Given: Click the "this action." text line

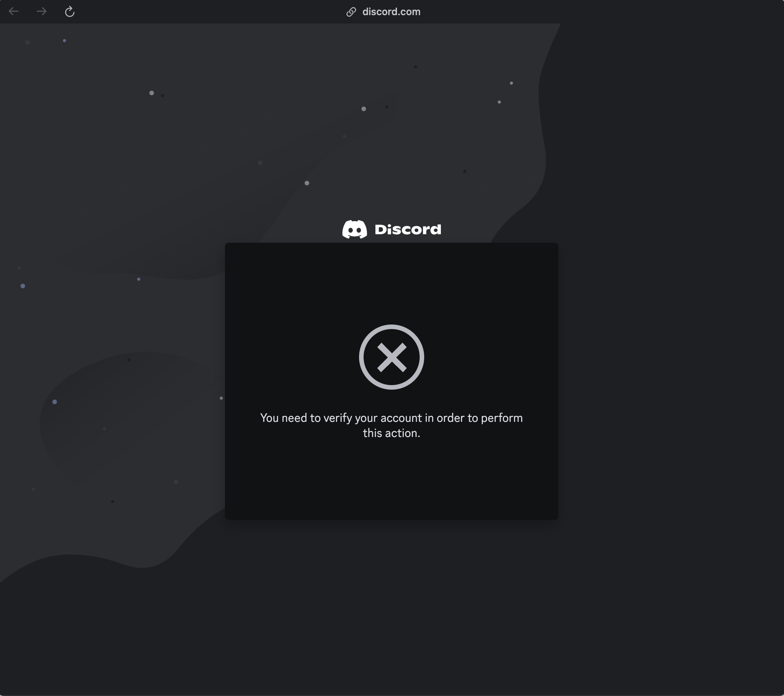Looking at the screenshot, I should (x=391, y=433).
